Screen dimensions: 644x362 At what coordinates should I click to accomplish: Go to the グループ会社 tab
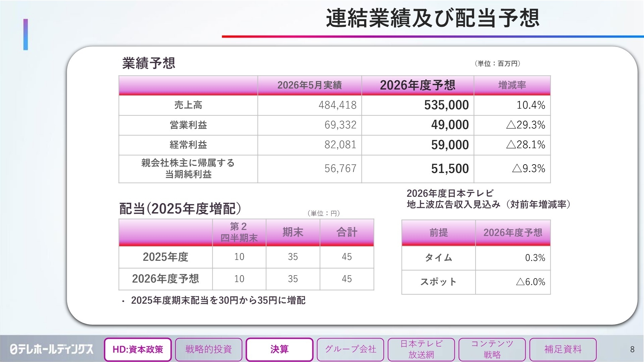[351, 349]
